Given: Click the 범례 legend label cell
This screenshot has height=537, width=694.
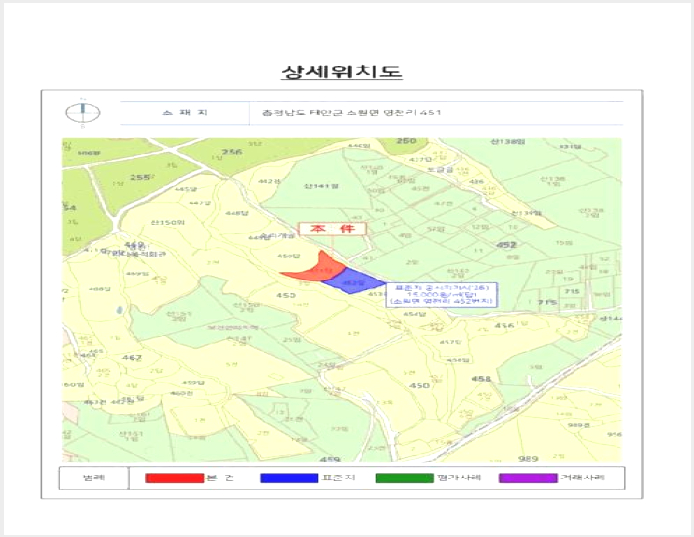Looking at the screenshot, I should [x=94, y=478].
